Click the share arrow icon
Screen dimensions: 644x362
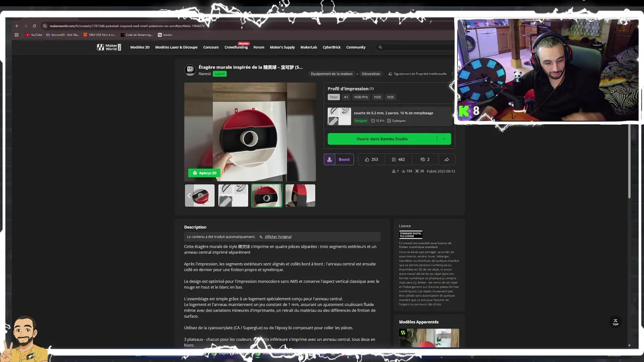pyautogui.click(x=447, y=159)
